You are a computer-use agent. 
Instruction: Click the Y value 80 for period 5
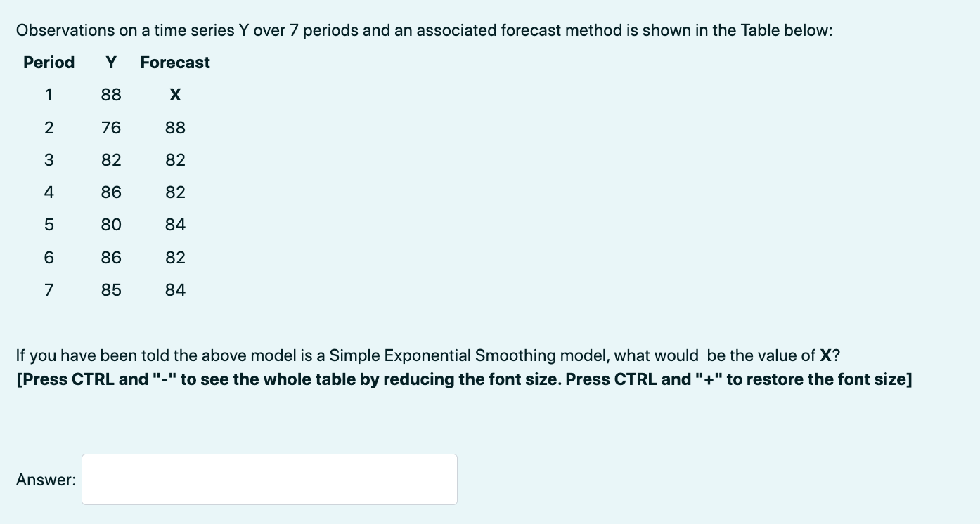(x=110, y=225)
